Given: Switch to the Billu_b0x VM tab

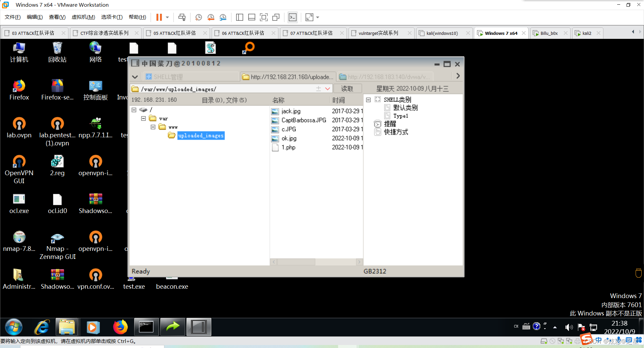Looking at the screenshot, I should (x=549, y=33).
